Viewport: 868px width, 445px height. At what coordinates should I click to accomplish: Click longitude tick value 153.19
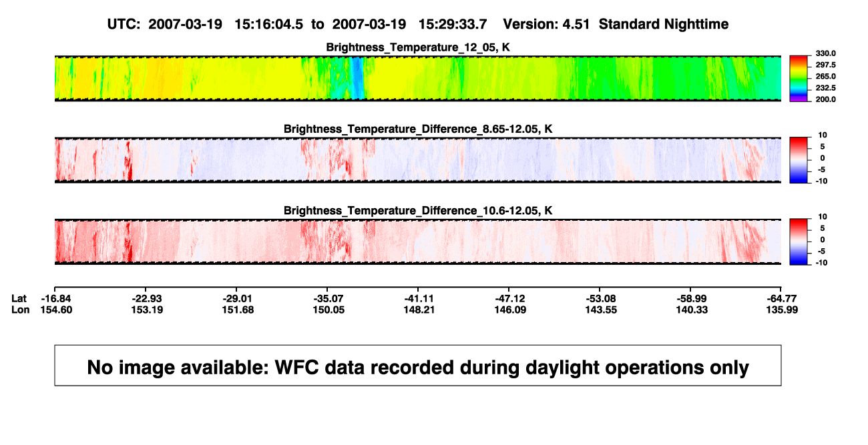coord(148,310)
